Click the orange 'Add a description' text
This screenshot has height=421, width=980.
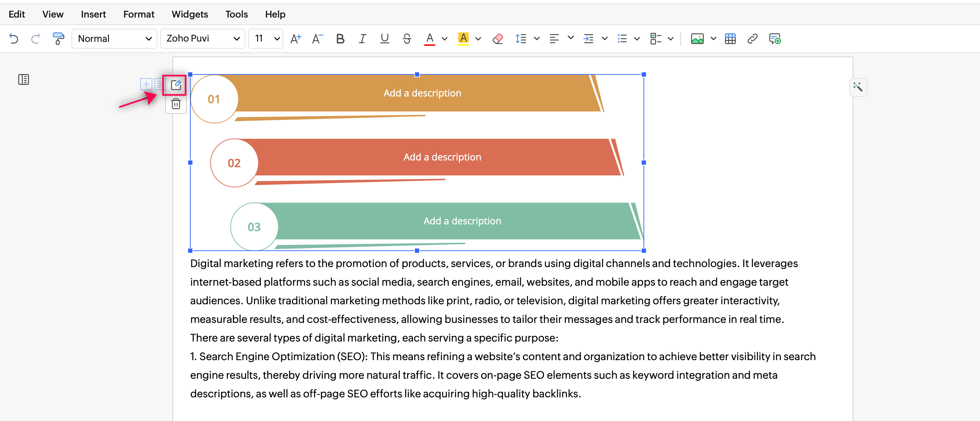click(x=422, y=93)
